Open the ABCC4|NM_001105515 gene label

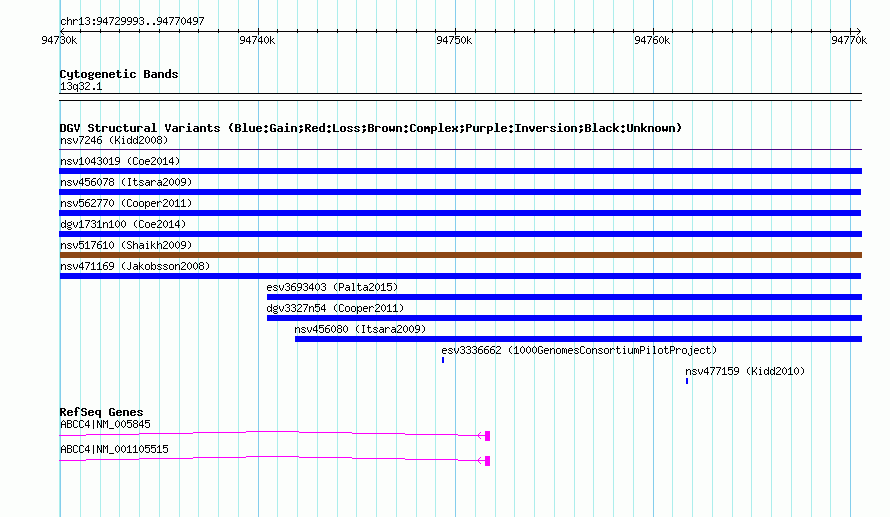114,449
